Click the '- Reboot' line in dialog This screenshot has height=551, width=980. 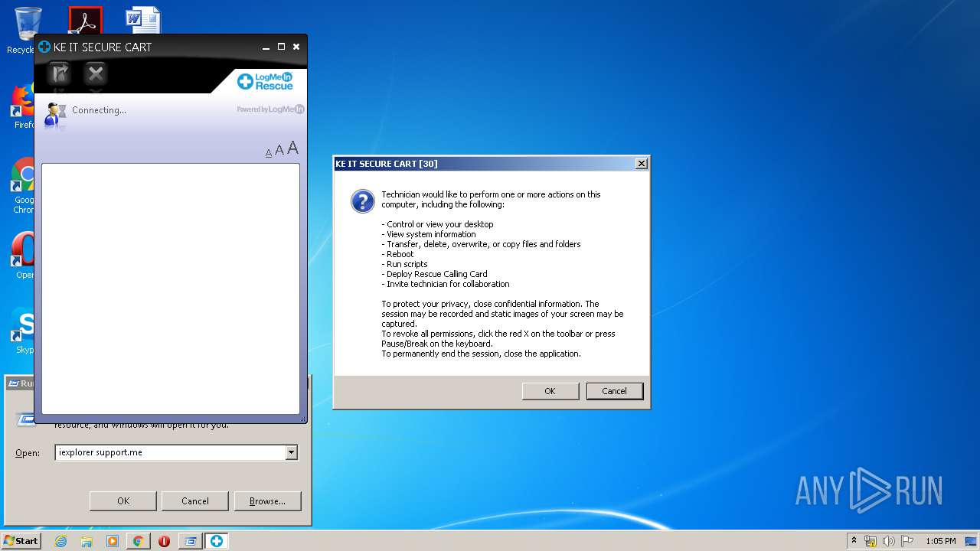tap(398, 254)
